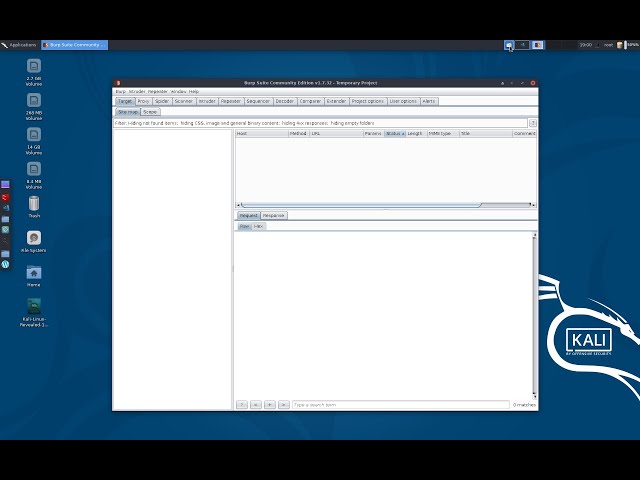Sort by the Method column header
The image size is (640, 480).
point(299,133)
